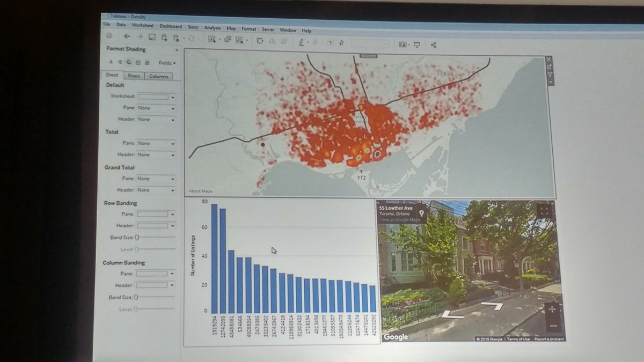The width and height of the screenshot is (644, 362).
Task: Click the bar labeled 12742095
Action: 223,261
